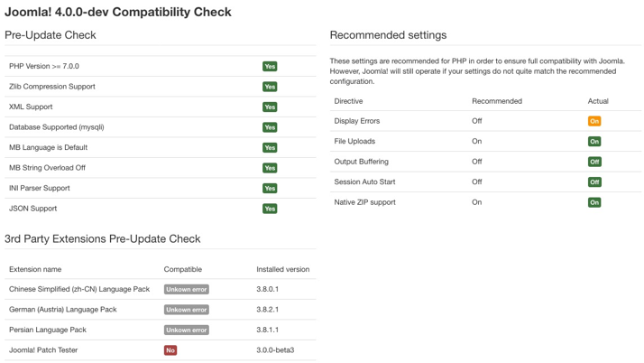
Task: Click the Recommended column header
Action: click(x=497, y=101)
